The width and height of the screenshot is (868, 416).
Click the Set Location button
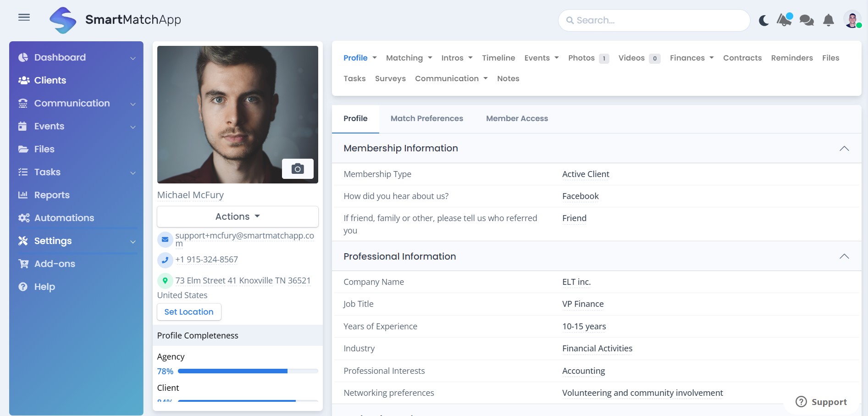[188, 312]
